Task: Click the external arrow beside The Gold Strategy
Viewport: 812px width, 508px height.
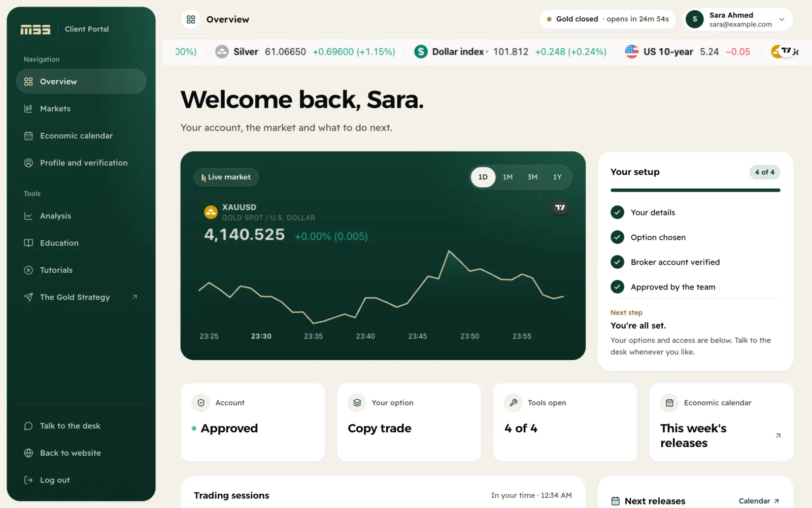Action: 134,297
